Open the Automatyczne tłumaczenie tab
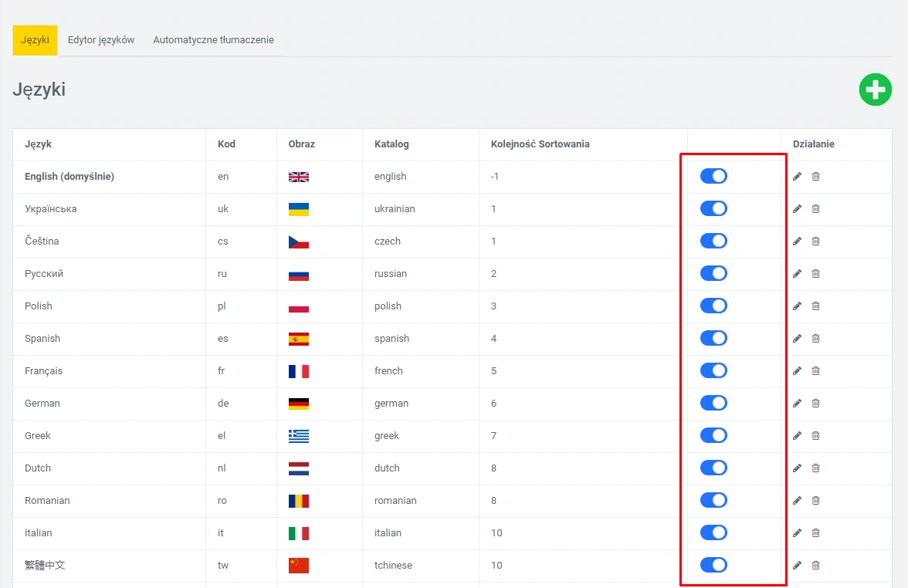908x588 pixels. tap(213, 40)
